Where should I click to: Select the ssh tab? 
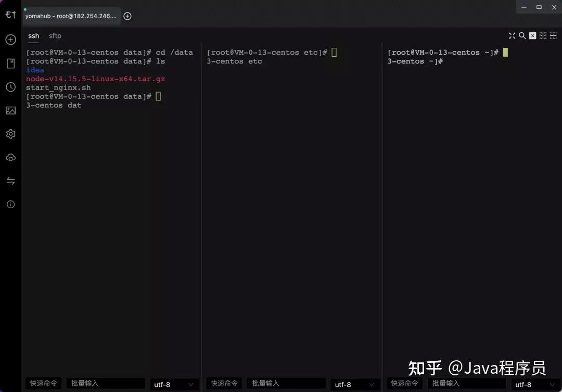coord(33,35)
